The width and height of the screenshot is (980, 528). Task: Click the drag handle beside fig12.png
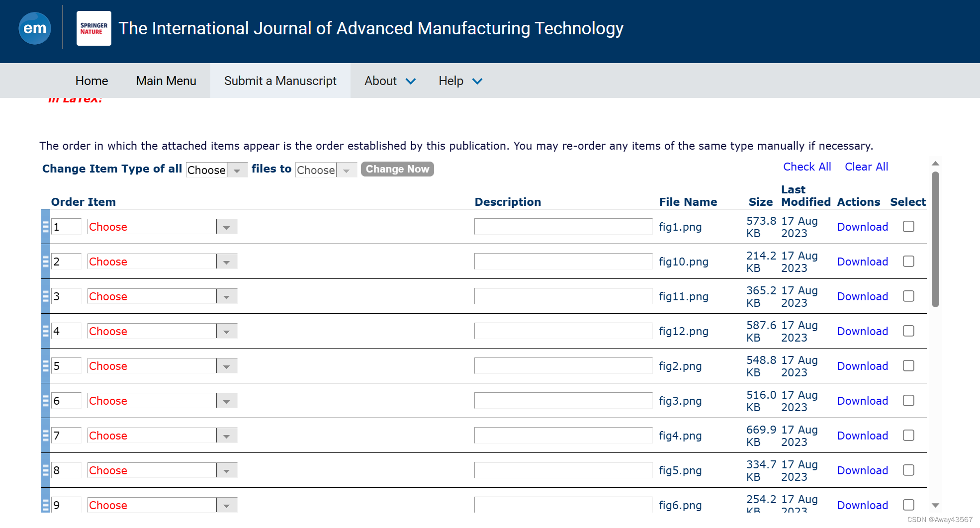pos(45,331)
